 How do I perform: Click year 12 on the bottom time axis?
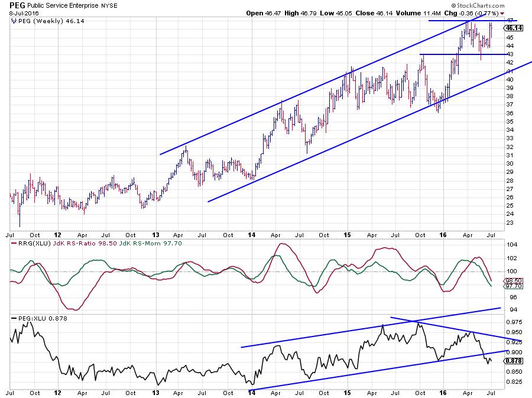(x=57, y=393)
